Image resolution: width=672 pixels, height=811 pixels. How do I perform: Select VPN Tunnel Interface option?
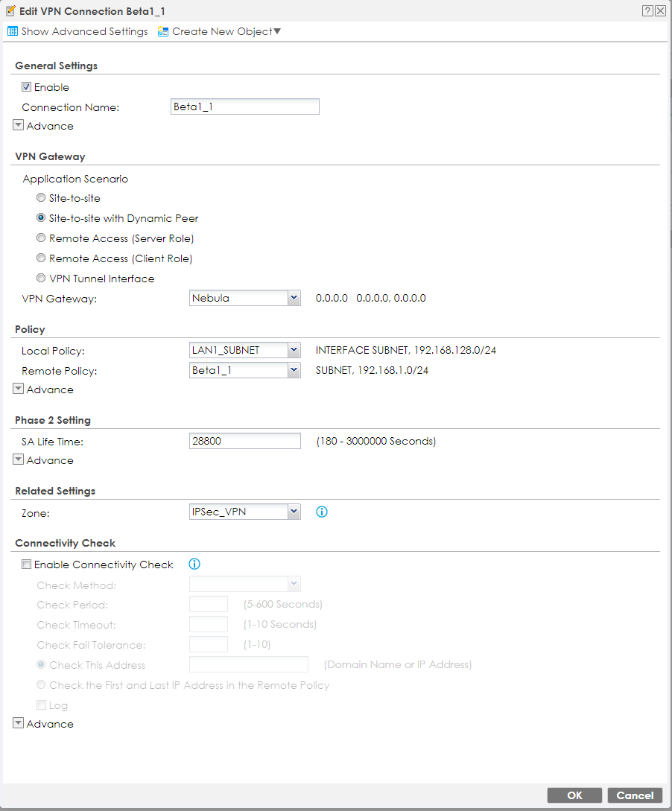point(42,279)
